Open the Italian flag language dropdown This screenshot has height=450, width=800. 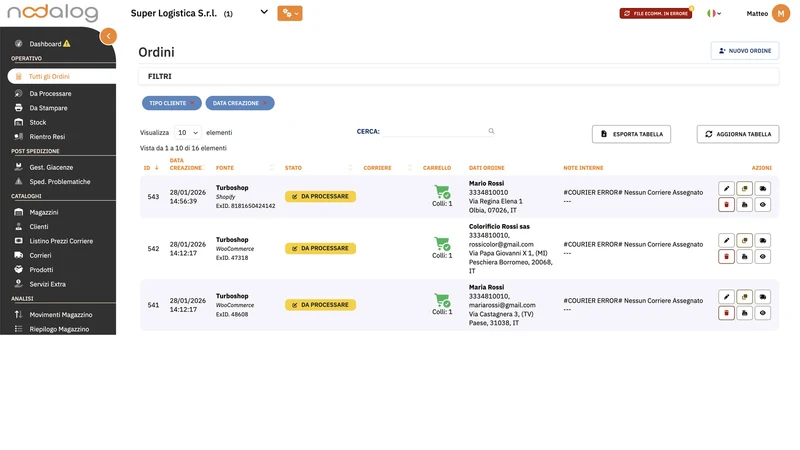714,14
